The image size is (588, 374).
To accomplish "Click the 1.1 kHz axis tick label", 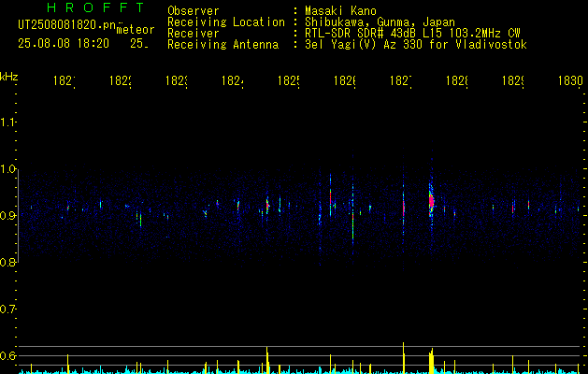I will point(8,122).
